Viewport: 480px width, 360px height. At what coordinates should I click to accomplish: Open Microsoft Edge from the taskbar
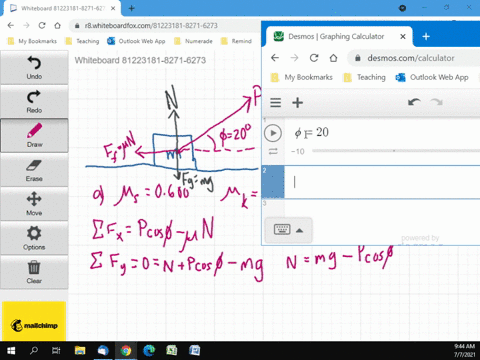pos(149,351)
